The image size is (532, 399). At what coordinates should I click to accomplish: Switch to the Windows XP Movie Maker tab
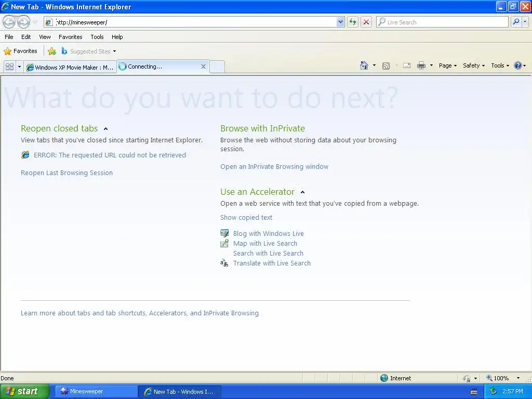point(70,67)
